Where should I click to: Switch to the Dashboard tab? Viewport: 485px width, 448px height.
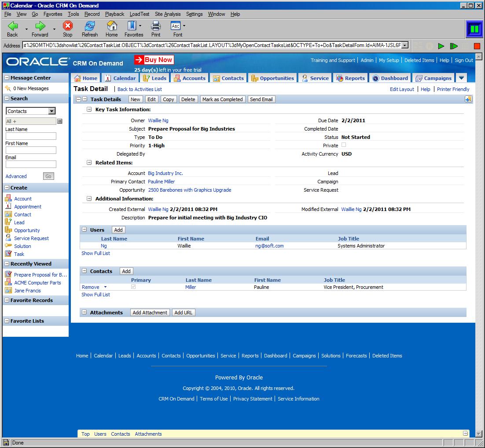(x=390, y=78)
